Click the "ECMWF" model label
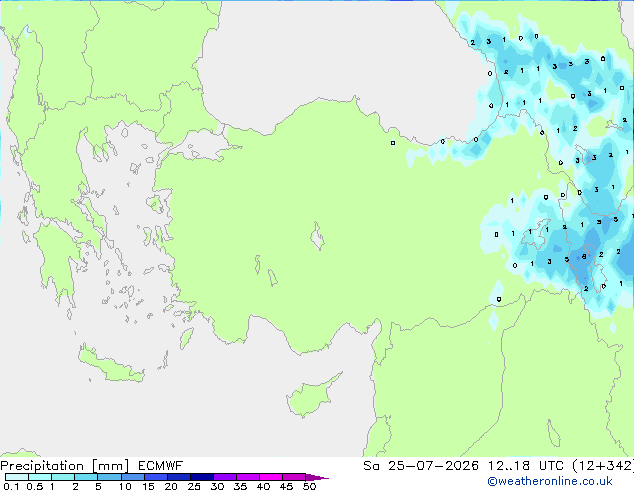 tap(161, 466)
